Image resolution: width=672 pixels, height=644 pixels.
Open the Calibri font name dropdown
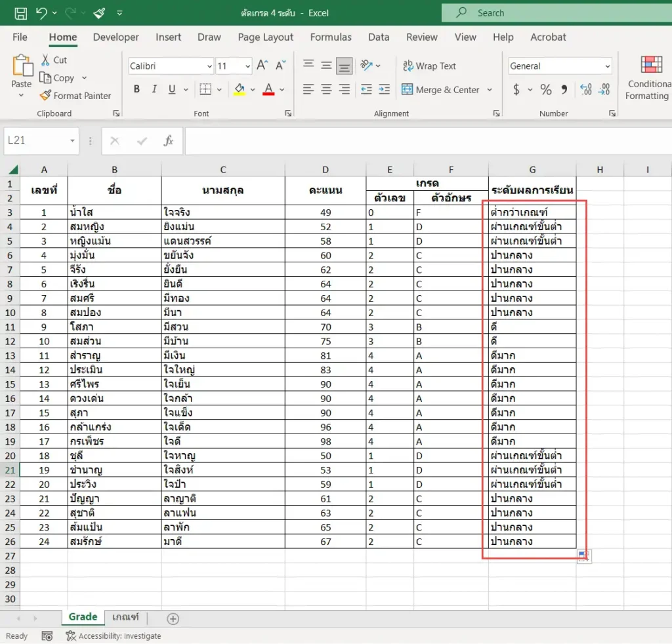point(209,66)
